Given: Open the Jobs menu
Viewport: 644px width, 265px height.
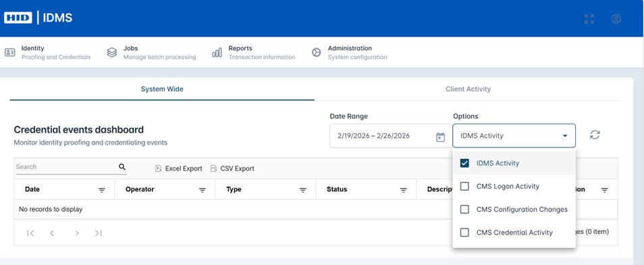Looking at the screenshot, I should (151, 53).
